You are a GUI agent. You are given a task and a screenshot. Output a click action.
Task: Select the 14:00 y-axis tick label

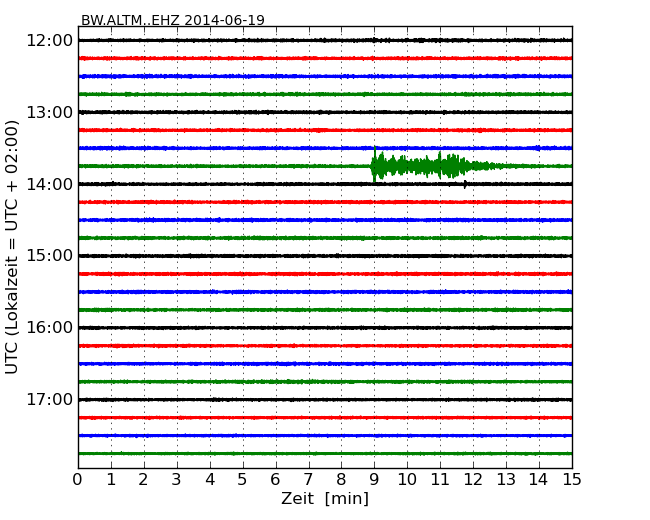pyautogui.click(x=49, y=184)
